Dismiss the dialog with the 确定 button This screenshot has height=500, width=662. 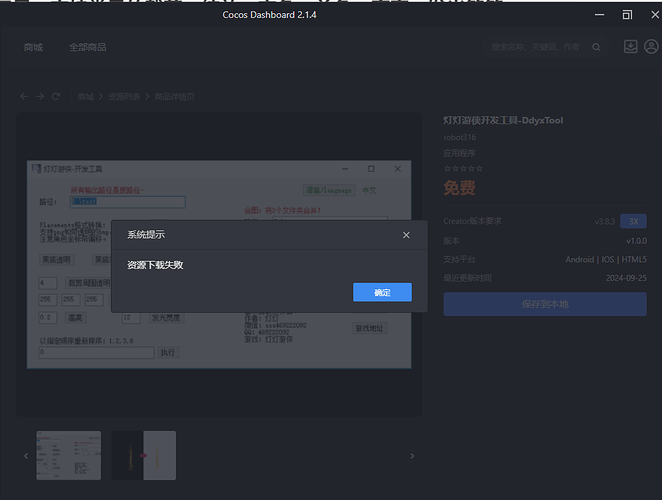pos(382,292)
